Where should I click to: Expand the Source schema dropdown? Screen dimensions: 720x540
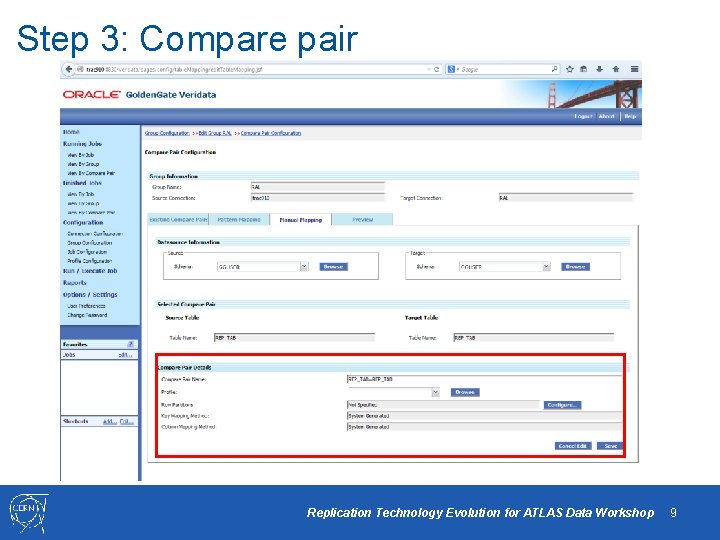point(304,267)
